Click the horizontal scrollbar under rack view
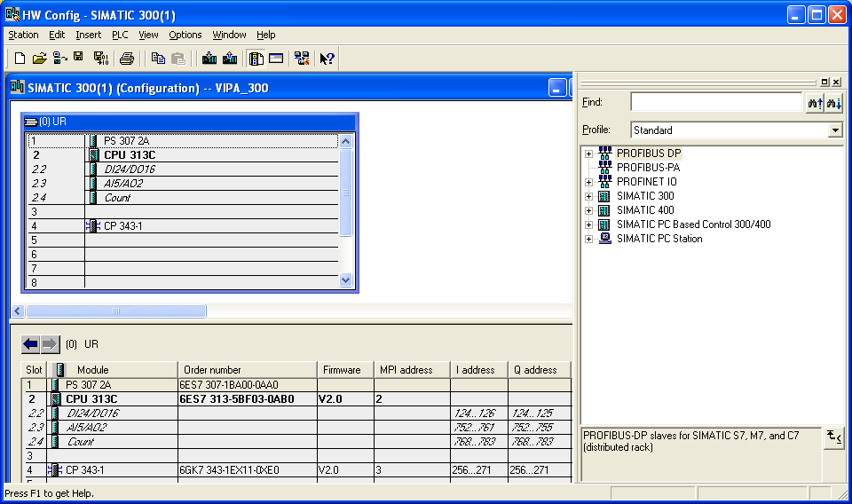Viewport: 852px width, 504px height. 115,311
